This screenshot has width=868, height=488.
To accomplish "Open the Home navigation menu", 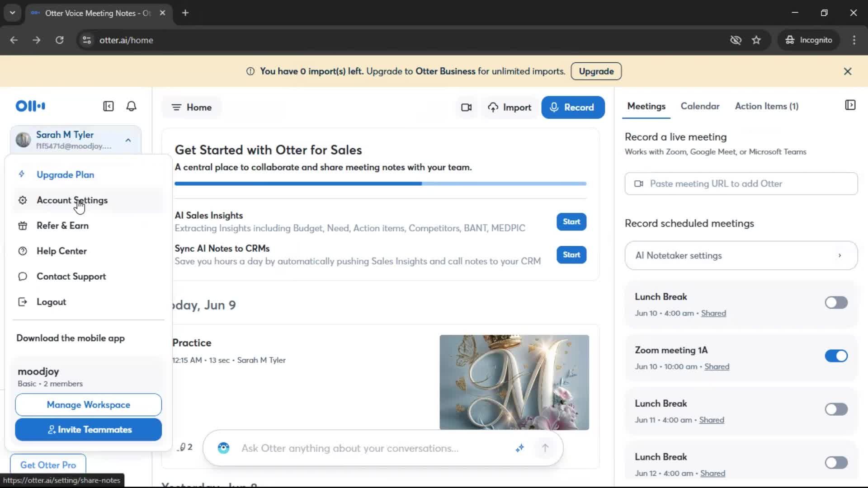I will click(x=192, y=108).
